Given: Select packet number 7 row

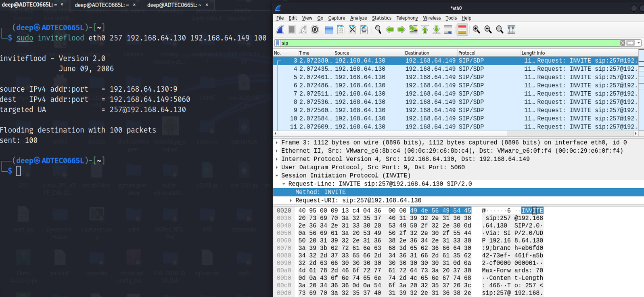Looking at the screenshot, I should (x=456, y=94).
